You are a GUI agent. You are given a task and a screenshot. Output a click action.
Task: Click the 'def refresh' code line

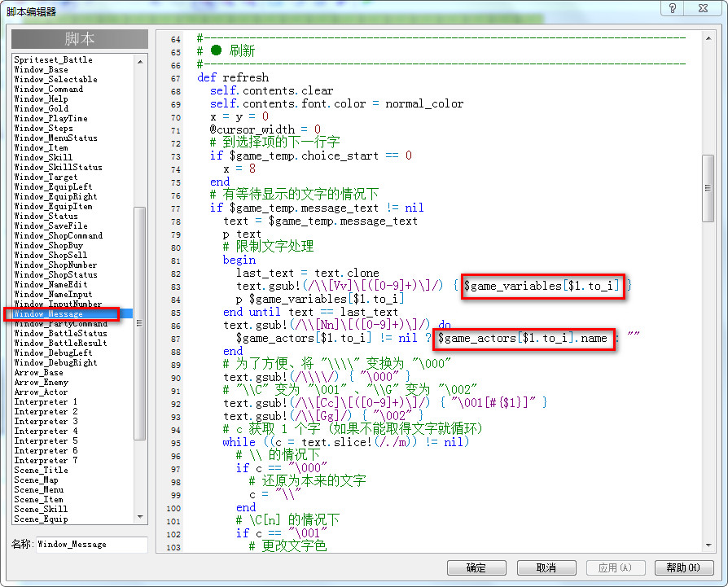click(x=233, y=77)
